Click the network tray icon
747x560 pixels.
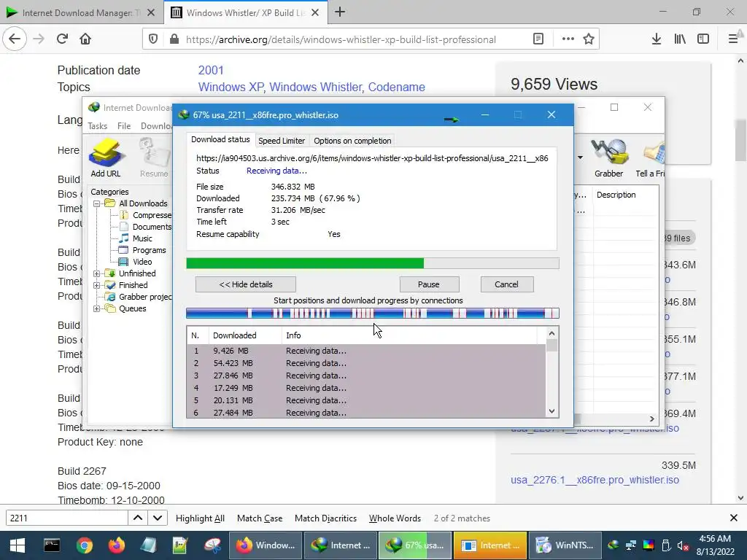(x=631, y=545)
